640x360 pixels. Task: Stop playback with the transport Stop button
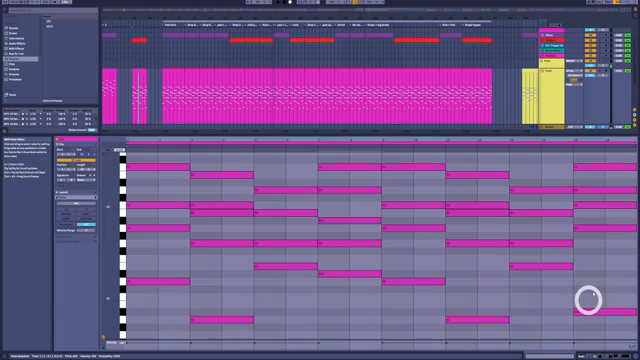coord(284,2)
